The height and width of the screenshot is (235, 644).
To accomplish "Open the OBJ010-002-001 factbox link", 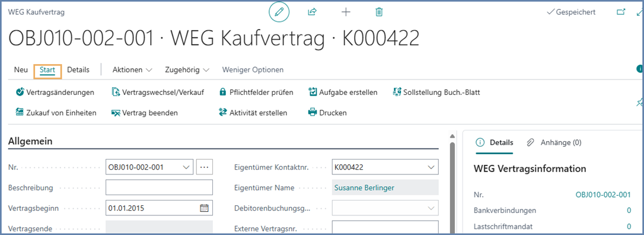I will pyautogui.click(x=603, y=195).
